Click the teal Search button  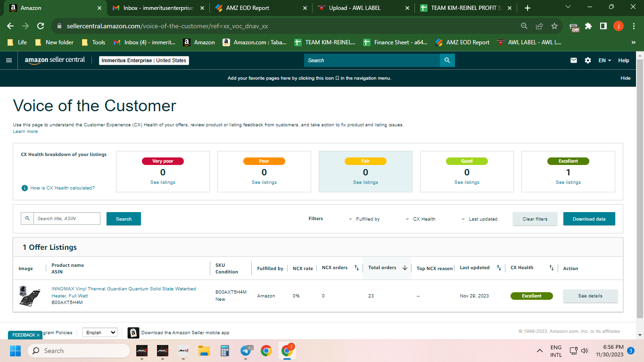pos(124,219)
